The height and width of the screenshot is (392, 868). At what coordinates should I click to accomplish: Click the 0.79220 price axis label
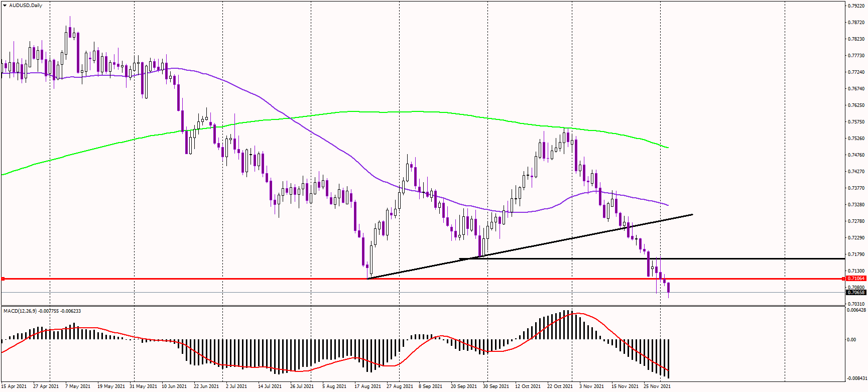pyautogui.click(x=856, y=6)
